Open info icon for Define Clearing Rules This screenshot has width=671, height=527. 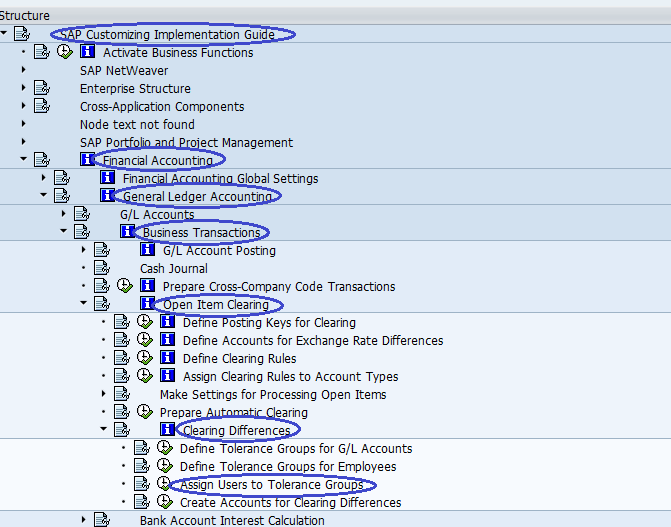[168, 357]
